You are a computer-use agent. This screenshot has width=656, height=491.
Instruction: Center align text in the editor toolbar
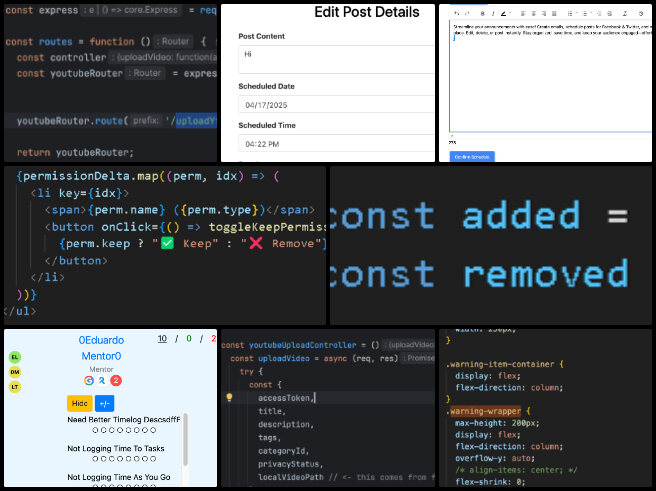(533, 13)
